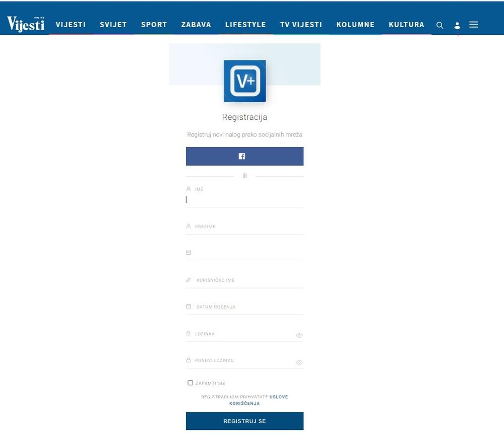Click the Vijesti online logo
Viewport: 504px width, 438px height.
(x=26, y=24)
